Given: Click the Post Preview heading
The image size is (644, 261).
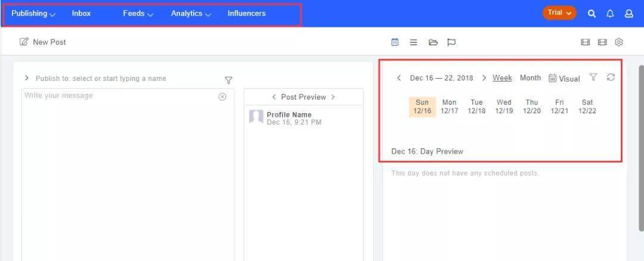Looking at the screenshot, I should tap(304, 97).
